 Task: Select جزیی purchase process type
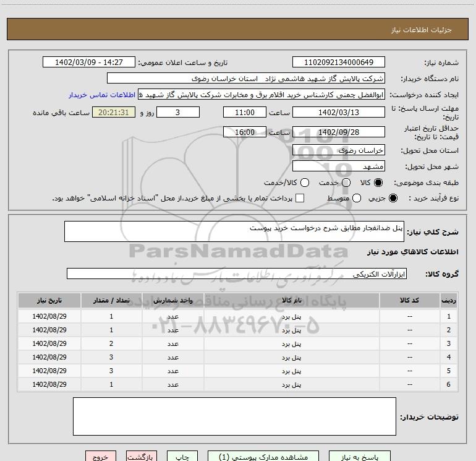click(x=394, y=198)
